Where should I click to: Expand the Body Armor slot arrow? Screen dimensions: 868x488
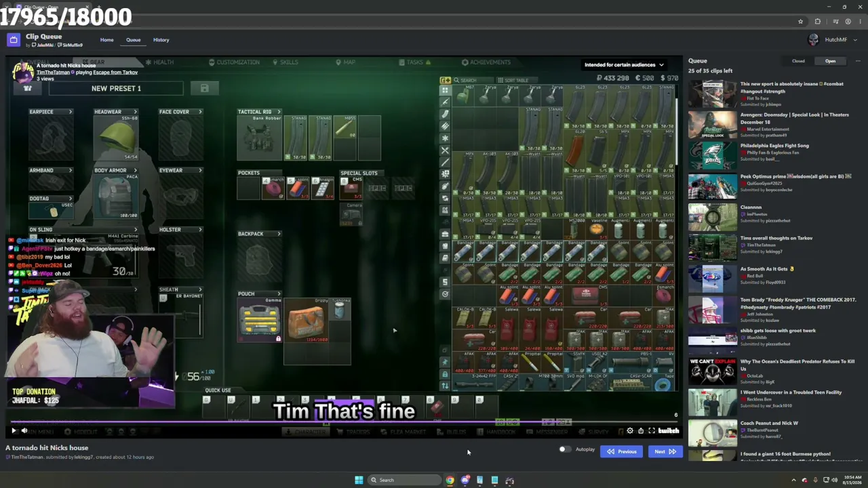point(135,170)
